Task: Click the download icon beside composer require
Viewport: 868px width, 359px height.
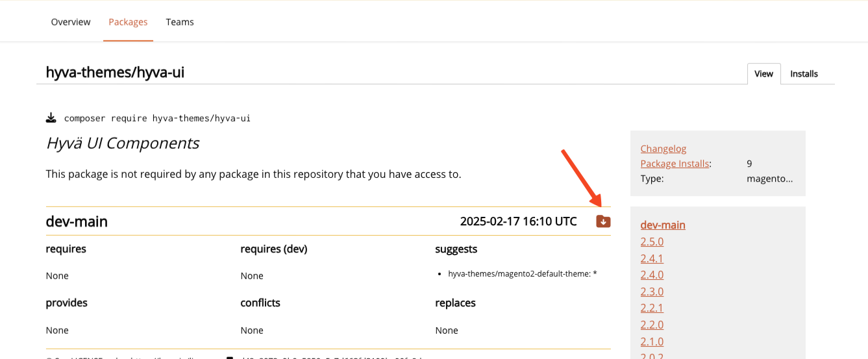Action: pyautogui.click(x=51, y=118)
